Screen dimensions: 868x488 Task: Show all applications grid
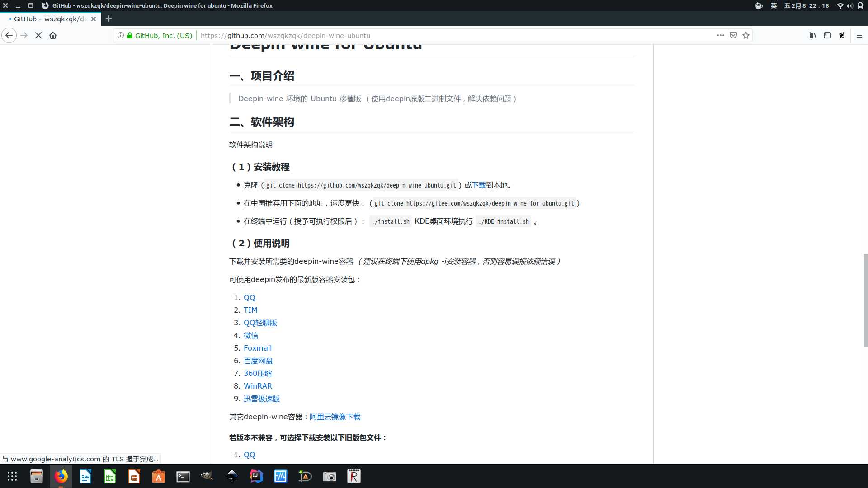[x=12, y=476]
